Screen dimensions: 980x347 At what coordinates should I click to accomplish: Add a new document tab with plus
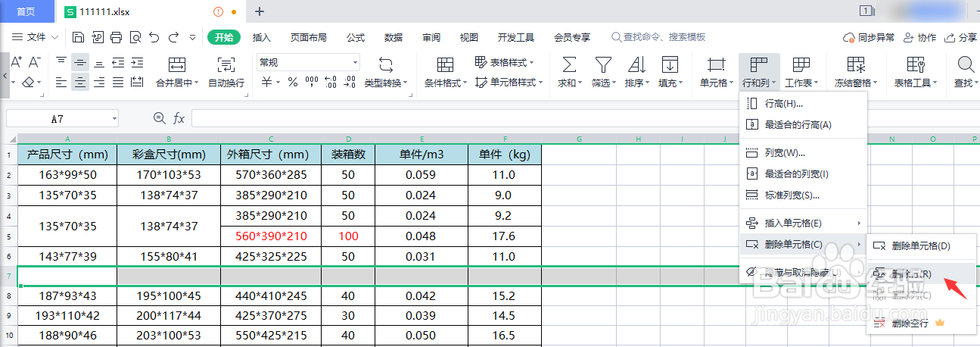coord(260,11)
